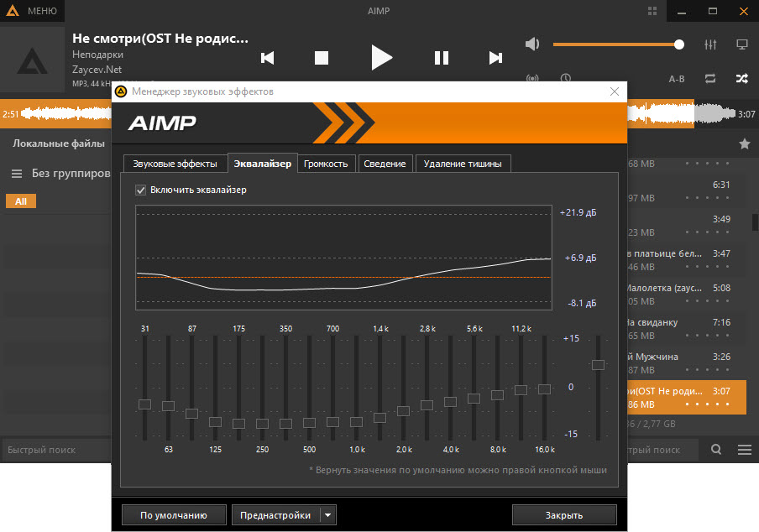Select the playlist track lasting 7:16
The height and width of the screenshot is (532, 759).
coord(687,329)
